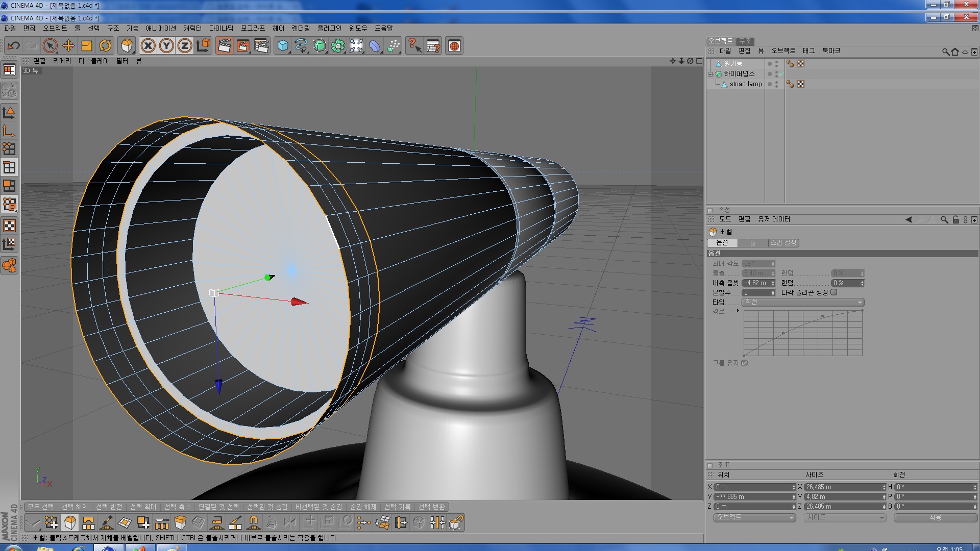Open the 스냅 설정 tab
The width and height of the screenshot is (980, 551).
783,243
